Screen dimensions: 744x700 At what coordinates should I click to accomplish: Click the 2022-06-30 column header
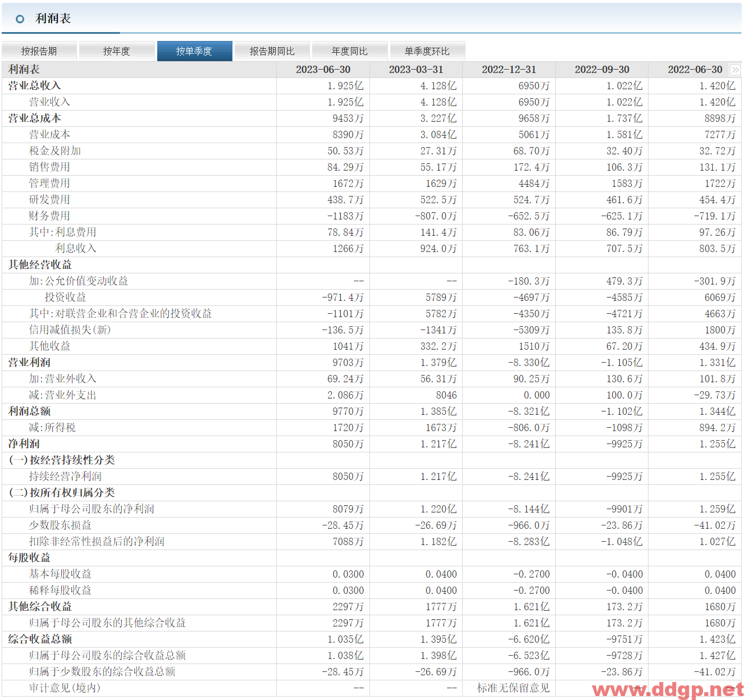[695, 70]
